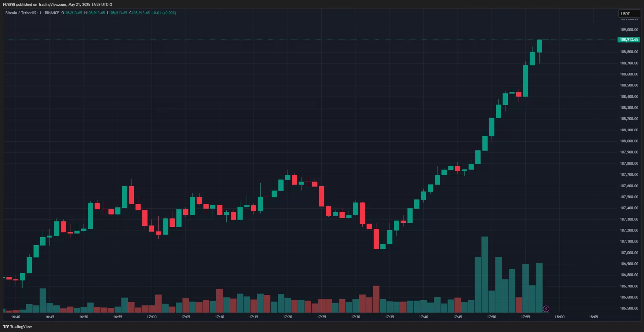The height and width of the screenshot is (332, 644).
Task: Click the purple lightning bolt icon
Action: click(546, 309)
